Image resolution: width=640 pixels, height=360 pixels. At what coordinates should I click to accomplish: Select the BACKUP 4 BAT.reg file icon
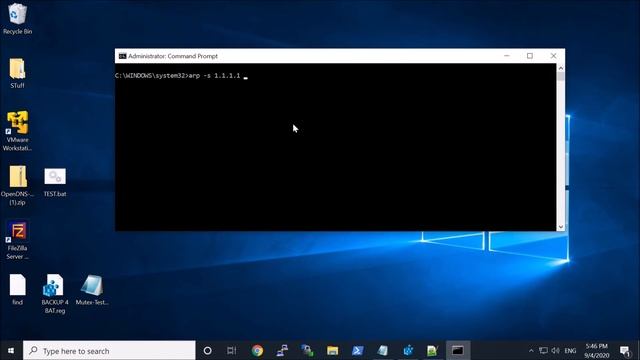click(x=55, y=294)
